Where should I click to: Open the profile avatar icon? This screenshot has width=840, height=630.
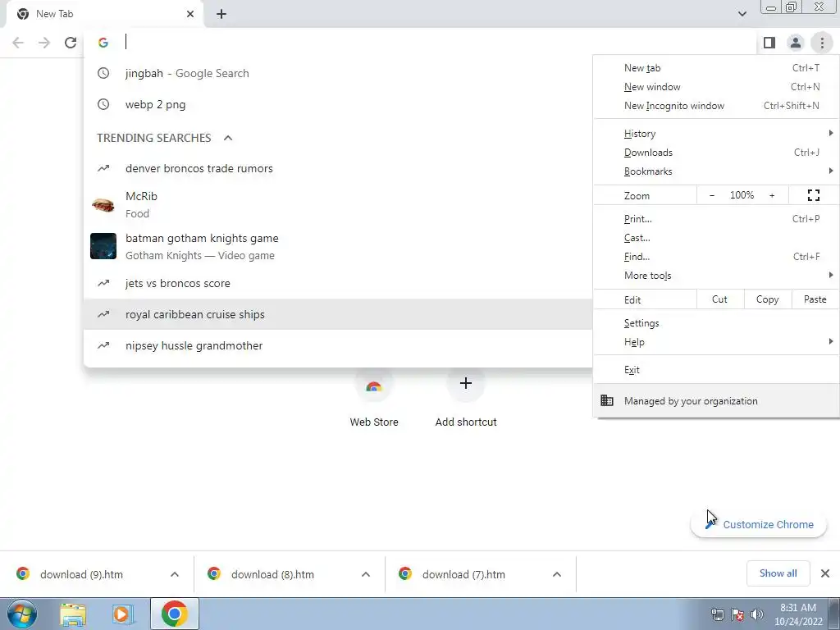click(796, 43)
